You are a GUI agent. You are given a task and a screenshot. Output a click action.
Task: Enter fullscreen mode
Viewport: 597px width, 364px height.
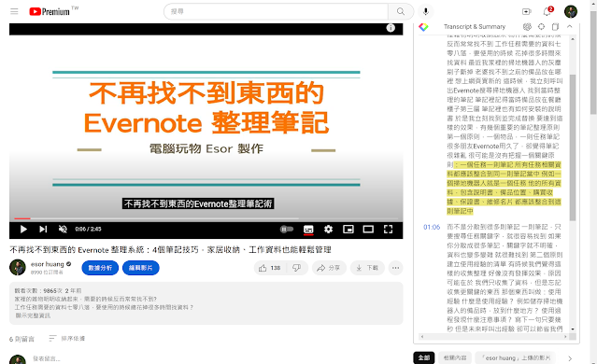coord(388,229)
